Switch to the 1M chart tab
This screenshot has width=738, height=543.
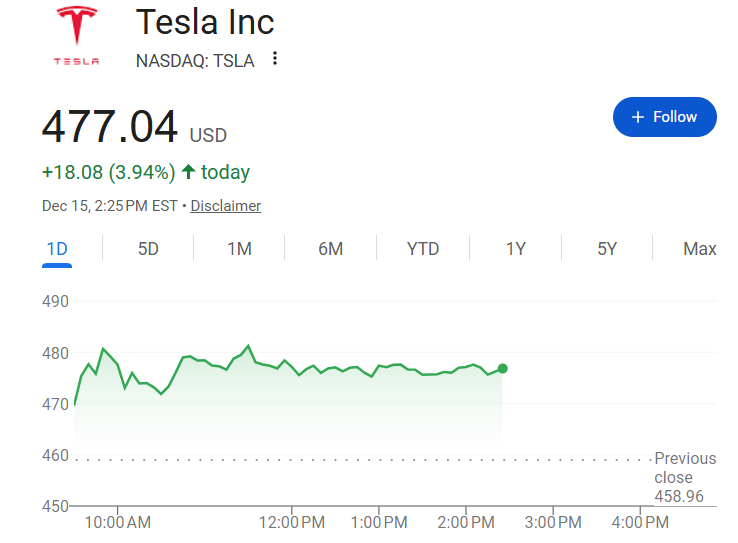pos(239,249)
